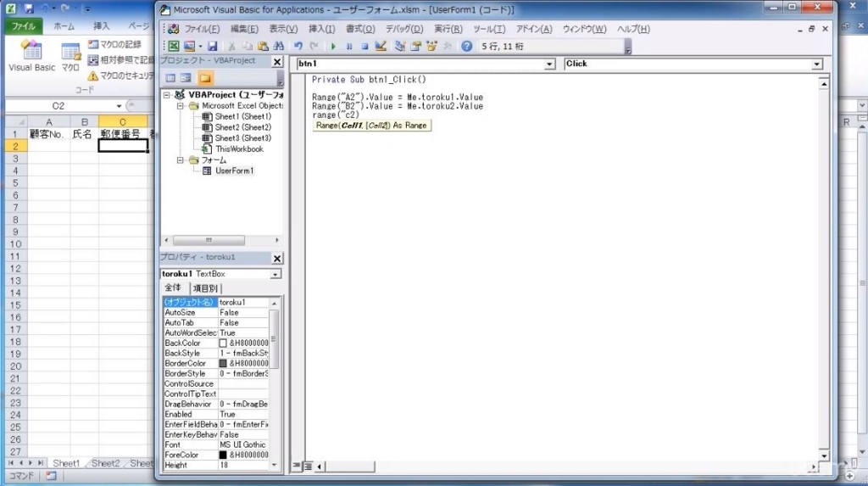Open the ヘルプ(H) menu
The height and width of the screenshot is (486, 868).
point(633,29)
